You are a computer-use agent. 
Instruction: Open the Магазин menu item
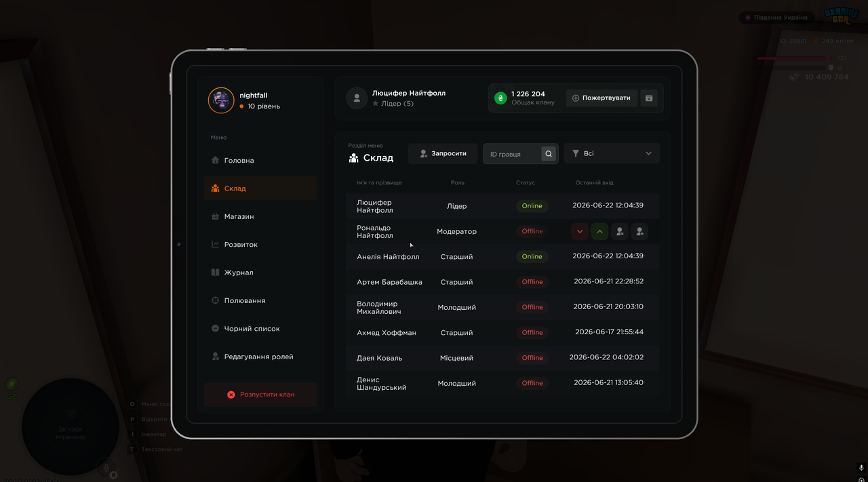coord(260,216)
